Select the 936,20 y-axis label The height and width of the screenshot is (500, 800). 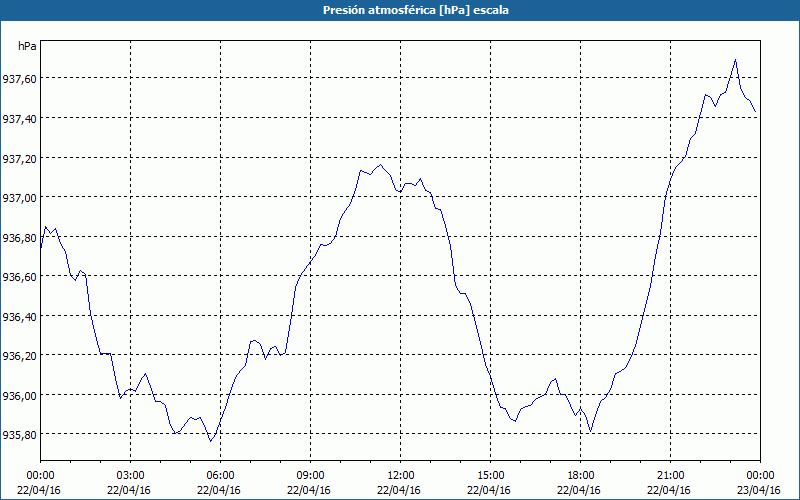[x=19, y=356]
